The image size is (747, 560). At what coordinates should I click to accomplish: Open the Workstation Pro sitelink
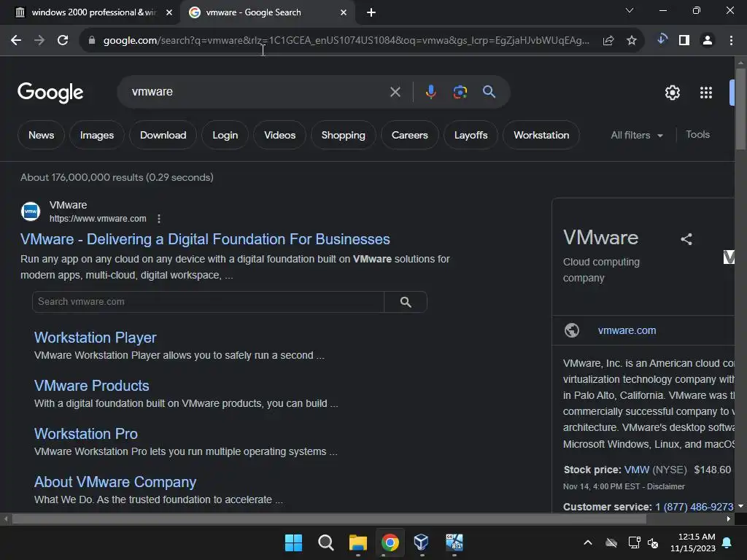tap(86, 434)
